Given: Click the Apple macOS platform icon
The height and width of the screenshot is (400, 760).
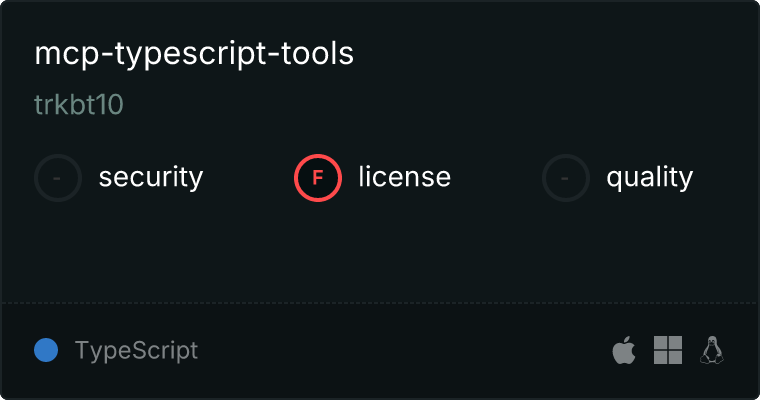Looking at the screenshot, I should [624, 350].
